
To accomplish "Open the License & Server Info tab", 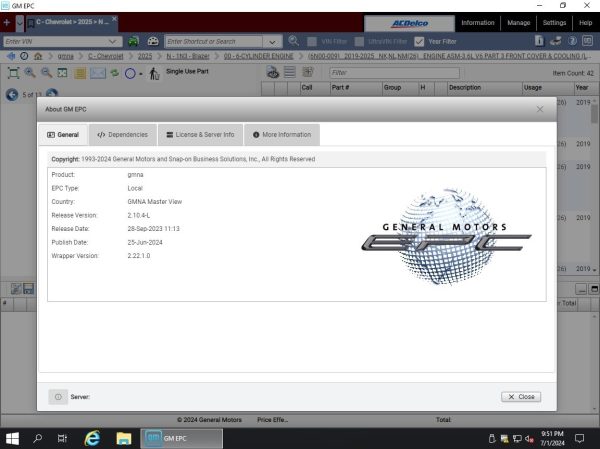I will click(201, 135).
